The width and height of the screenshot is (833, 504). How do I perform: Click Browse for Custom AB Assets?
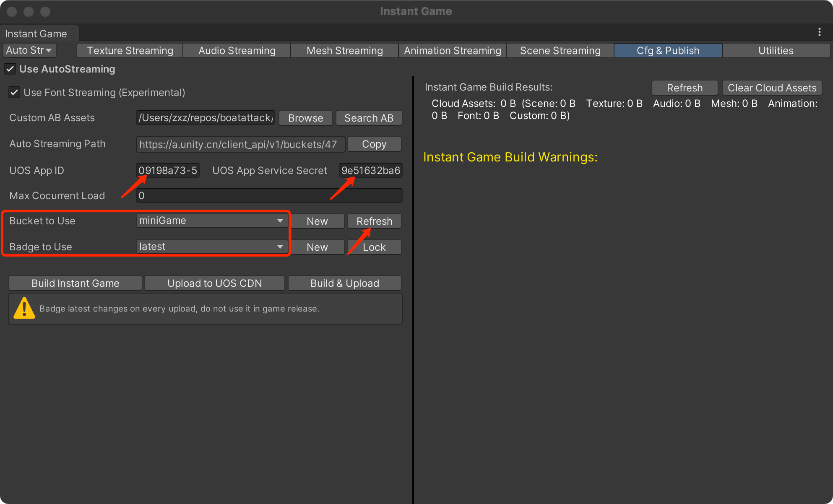pyautogui.click(x=305, y=118)
